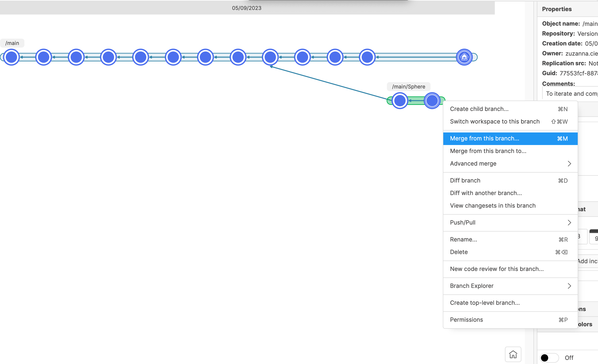This screenshot has height=364, width=598.
Task: Click the 05/09/2023 date header bar
Action: 247,8
